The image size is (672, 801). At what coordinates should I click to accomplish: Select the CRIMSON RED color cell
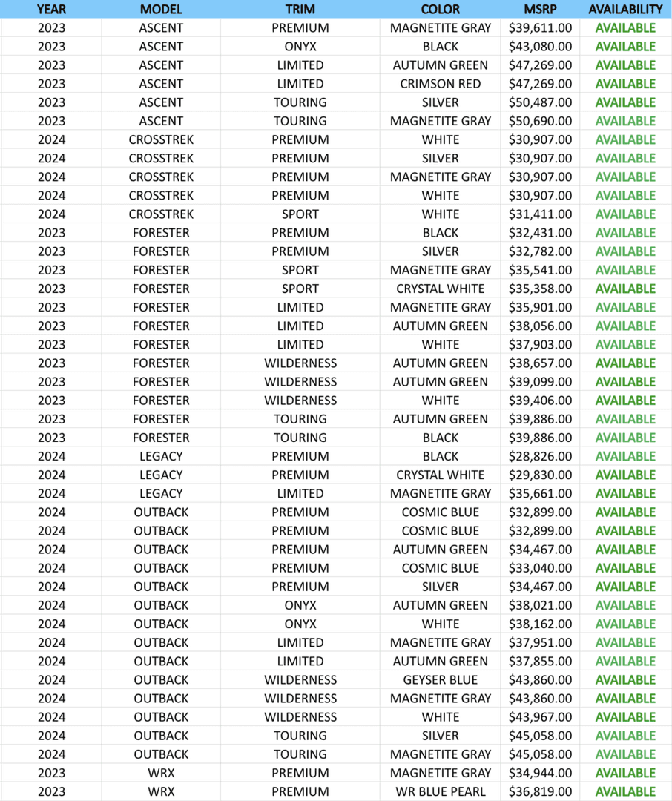(440, 84)
